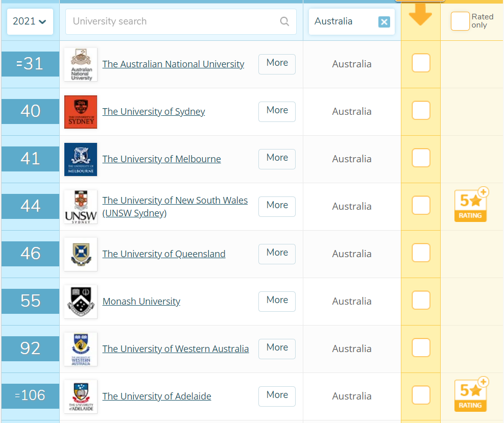Expand More for University of Queensland
The width and height of the screenshot is (504, 423).
(x=277, y=253)
